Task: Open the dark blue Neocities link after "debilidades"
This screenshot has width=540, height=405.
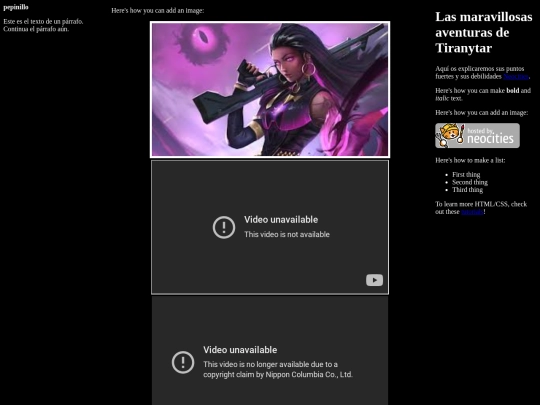Action: coord(516,76)
